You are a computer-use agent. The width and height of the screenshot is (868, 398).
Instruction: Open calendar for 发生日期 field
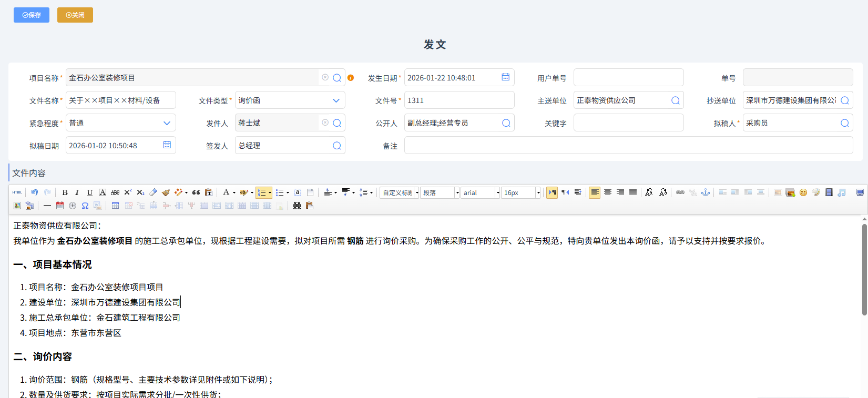pyautogui.click(x=506, y=77)
